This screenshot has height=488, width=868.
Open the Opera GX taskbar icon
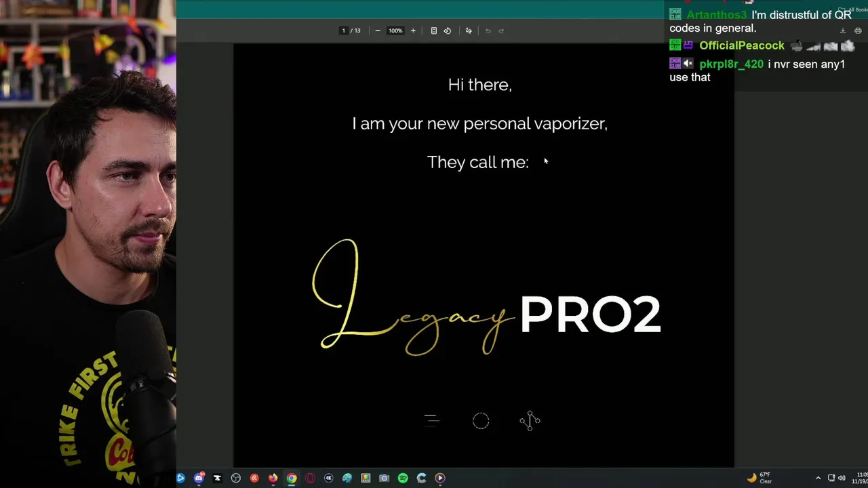[310, 478]
